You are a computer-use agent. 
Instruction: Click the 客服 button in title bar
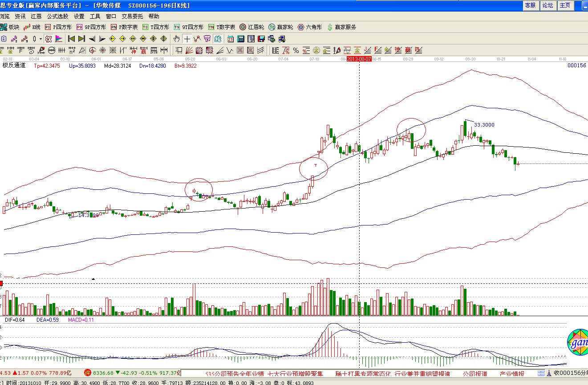530,5
